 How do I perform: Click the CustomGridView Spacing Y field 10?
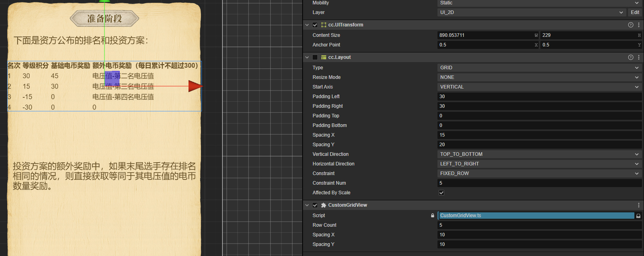[540, 244]
